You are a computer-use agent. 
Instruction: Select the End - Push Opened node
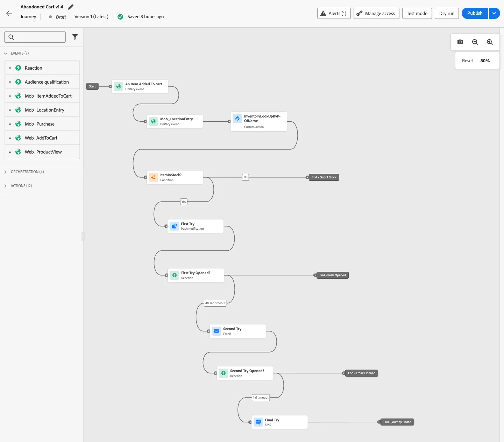(332, 275)
